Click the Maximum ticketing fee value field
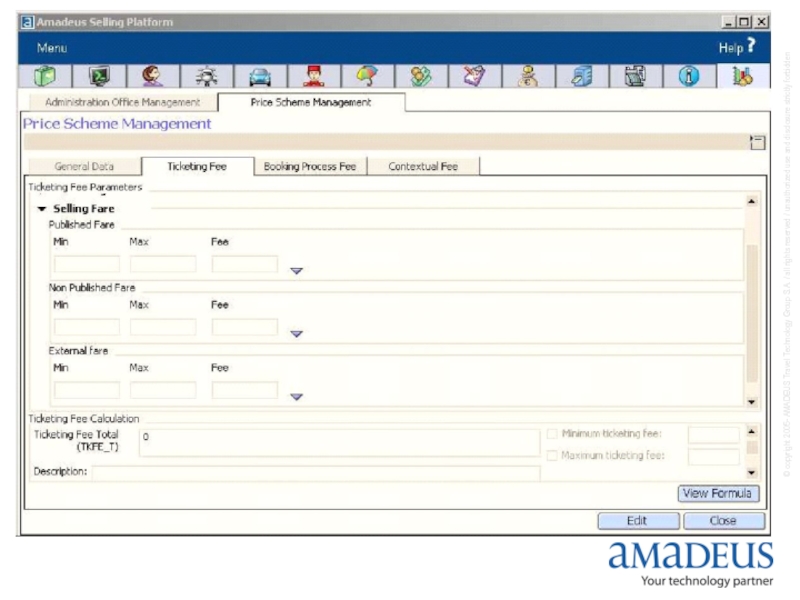Viewport: 800px width, 600px height. 713,457
